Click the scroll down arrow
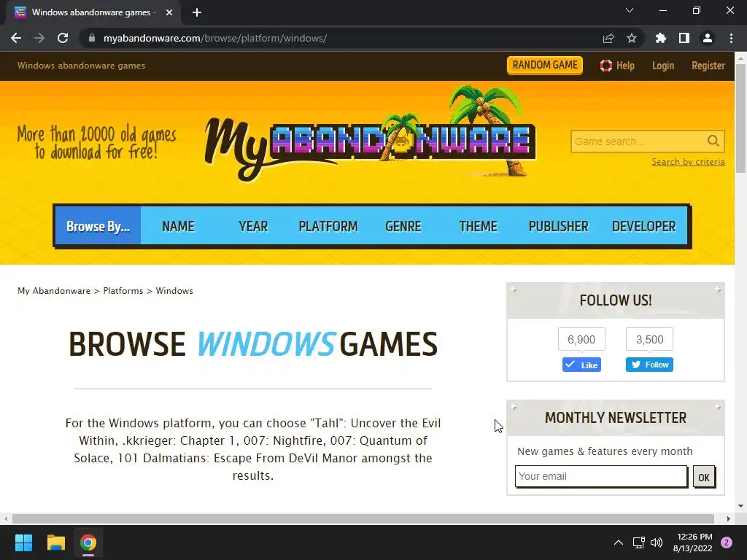The height and width of the screenshot is (560, 747). pyautogui.click(x=741, y=507)
